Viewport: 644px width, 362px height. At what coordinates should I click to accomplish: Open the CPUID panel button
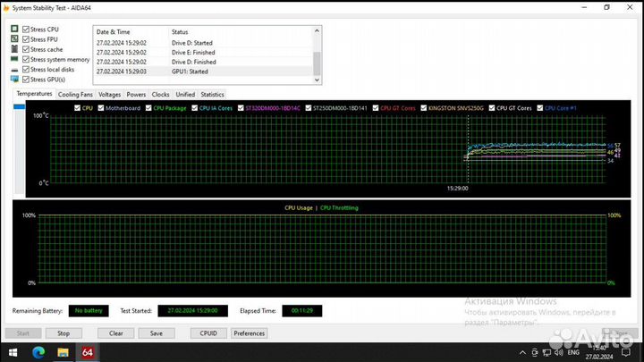point(208,333)
